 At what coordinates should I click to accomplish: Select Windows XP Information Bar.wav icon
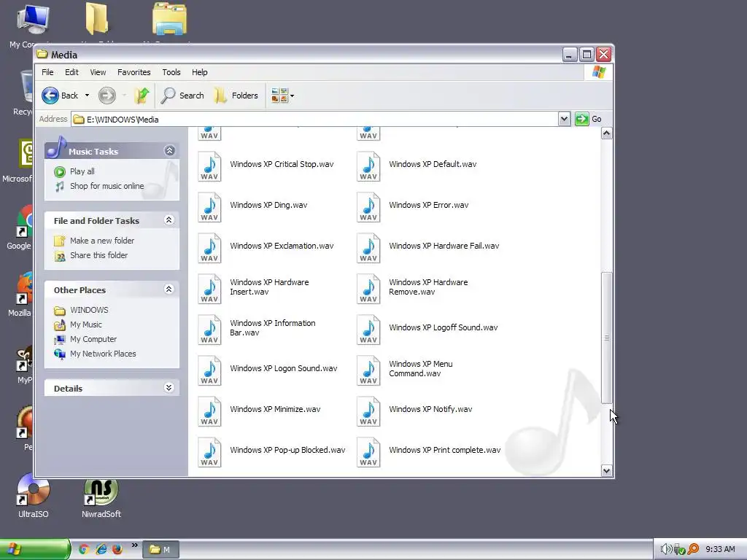pos(209,330)
